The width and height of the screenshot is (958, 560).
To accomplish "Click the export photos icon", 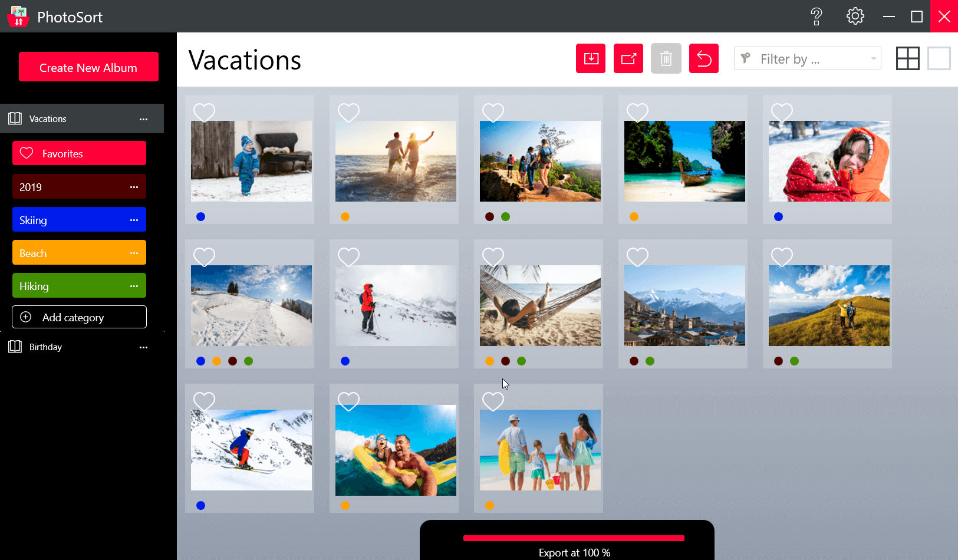I will coord(628,58).
